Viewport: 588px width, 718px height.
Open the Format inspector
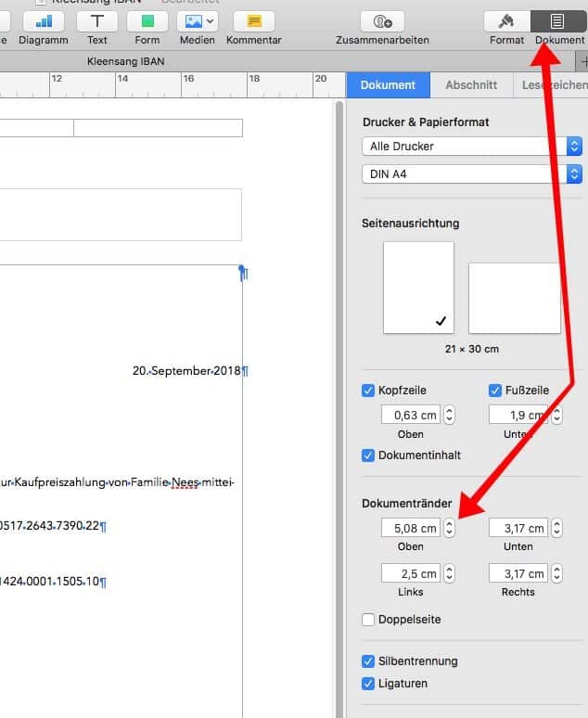506,21
